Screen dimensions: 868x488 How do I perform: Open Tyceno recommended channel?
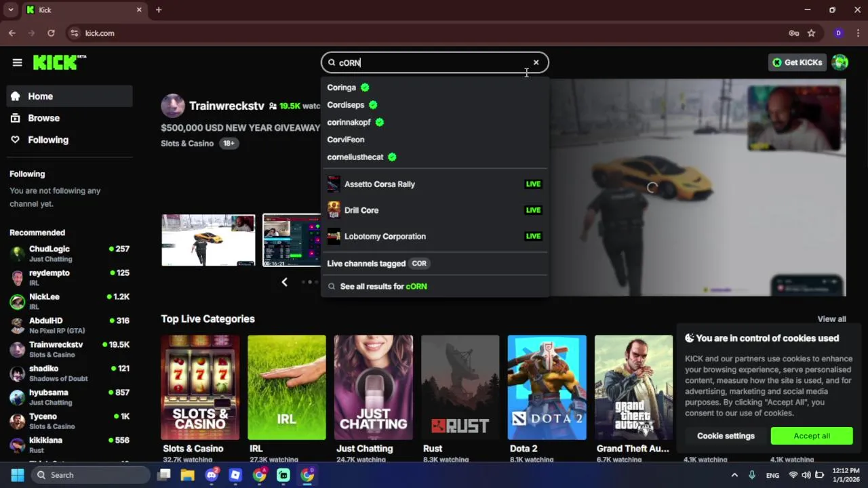click(x=70, y=421)
